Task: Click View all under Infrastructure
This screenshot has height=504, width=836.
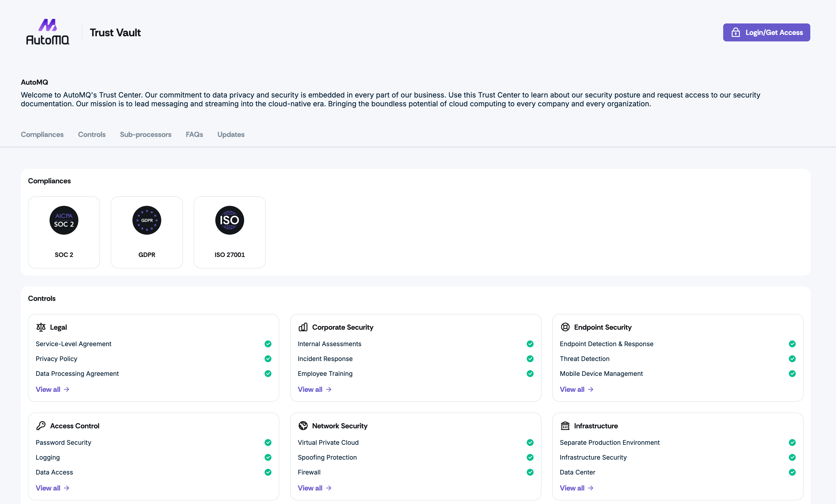Action: pyautogui.click(x=577, y=488)
